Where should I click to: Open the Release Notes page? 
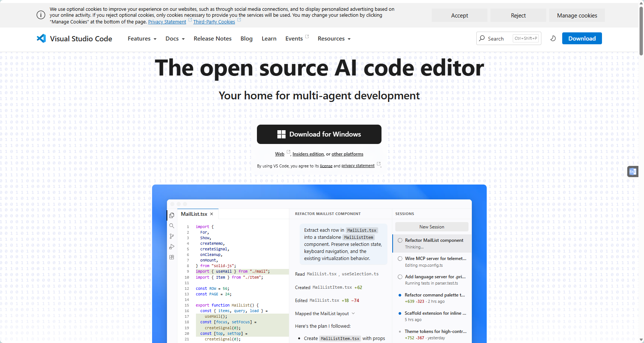(213, 39)
